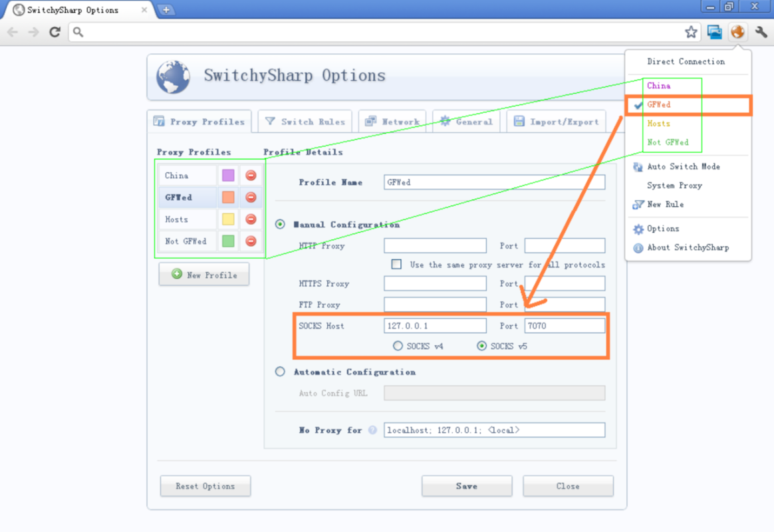The width and height of the screenshot is (774, 532).
Task: Click the New Profile button
Action: tap(204, 275)
